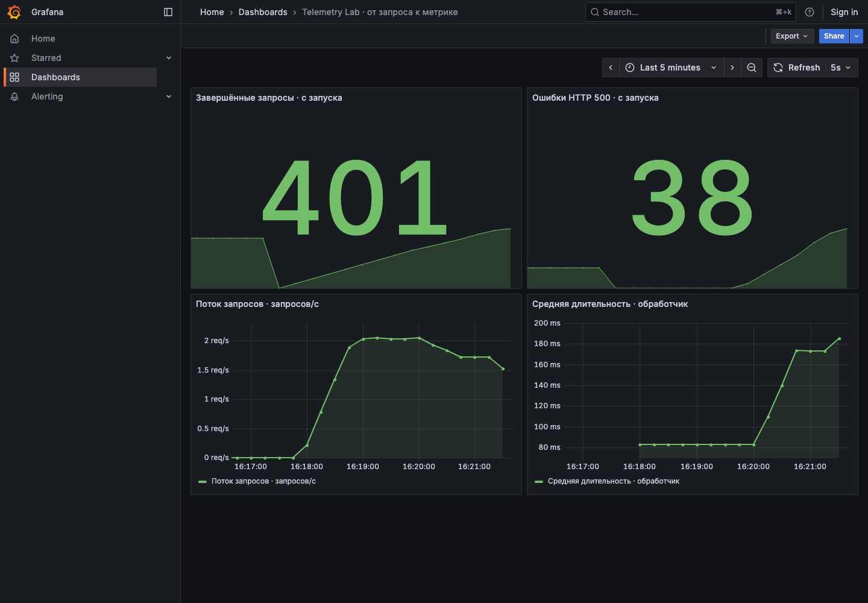This screenshot has height=603, width=868.
Task: Click the Завершённые запросы panel title
Action: (x=269, y=98)
